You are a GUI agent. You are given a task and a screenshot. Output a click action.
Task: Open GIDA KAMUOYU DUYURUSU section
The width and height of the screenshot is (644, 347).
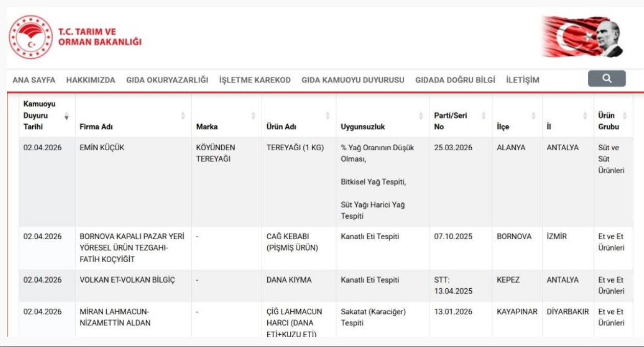(353, 80)
